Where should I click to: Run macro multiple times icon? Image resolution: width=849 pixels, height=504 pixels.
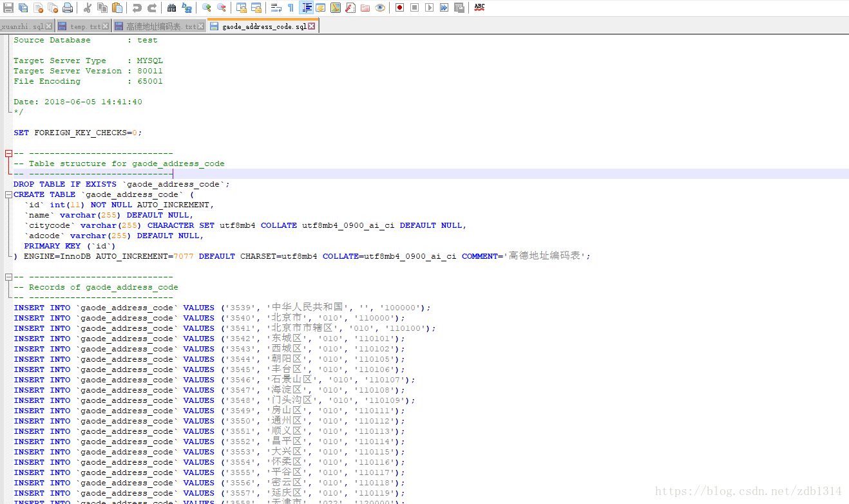coord(444,8)
